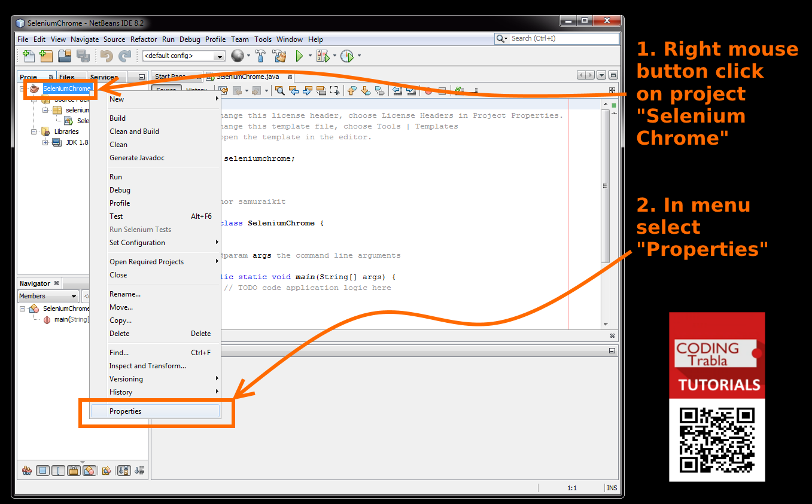Collapse the Libraries node in project tree
This screenshot has height=504, width=812.
click(35, 132)
